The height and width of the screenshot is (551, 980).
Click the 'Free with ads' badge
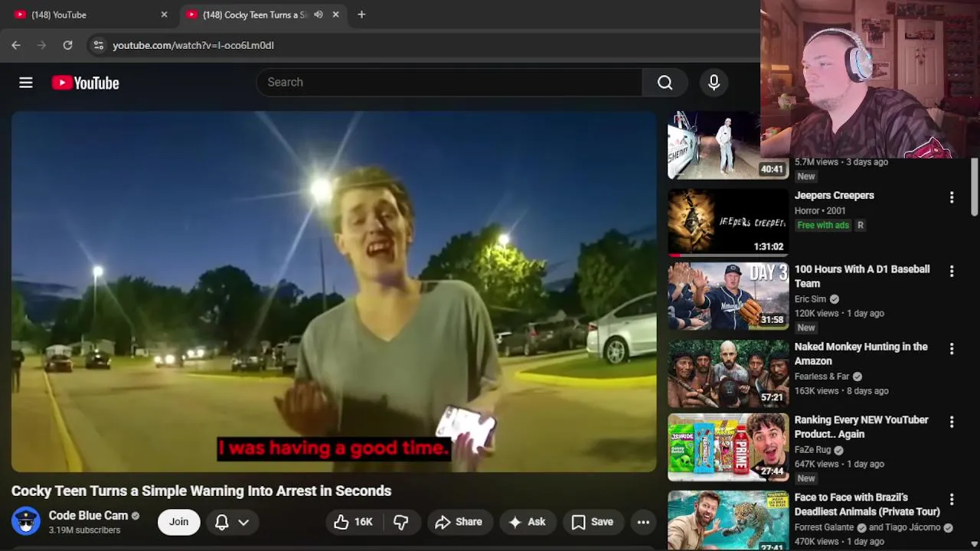click(x=823, y=225)
